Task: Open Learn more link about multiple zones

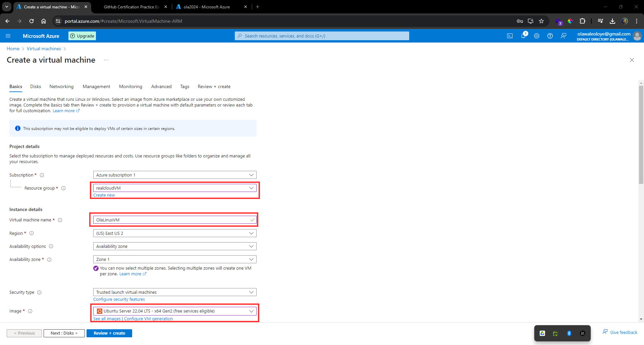Action: pyautogui.click(x=133, y=274)
